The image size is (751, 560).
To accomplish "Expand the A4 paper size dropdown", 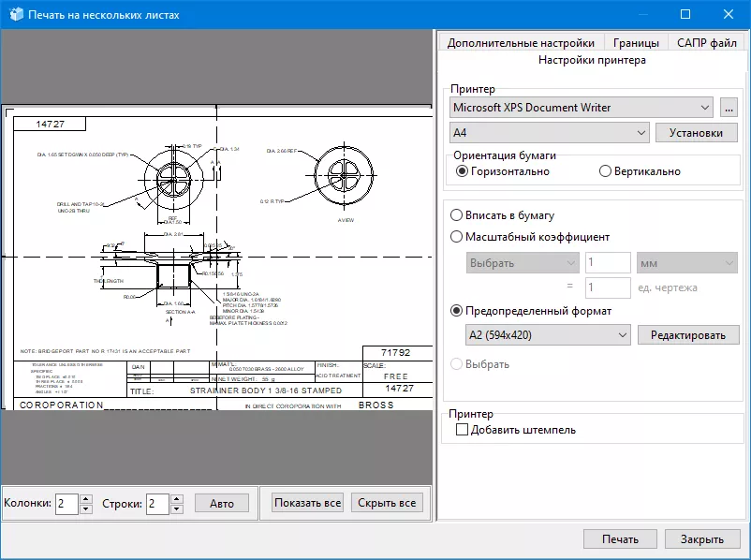I will pyautogui.click(x=550, y=133).
